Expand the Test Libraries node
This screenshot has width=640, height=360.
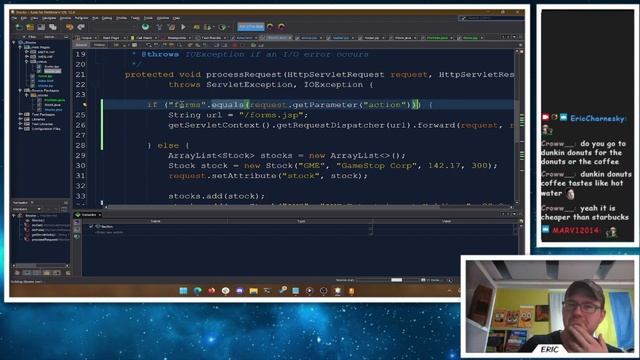[21, 124]
